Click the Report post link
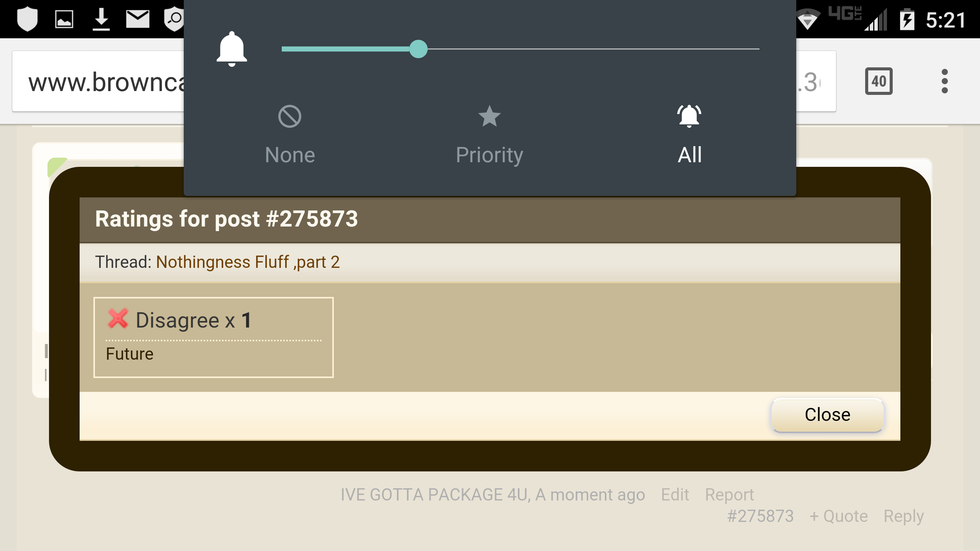 [x=729, y=495]
